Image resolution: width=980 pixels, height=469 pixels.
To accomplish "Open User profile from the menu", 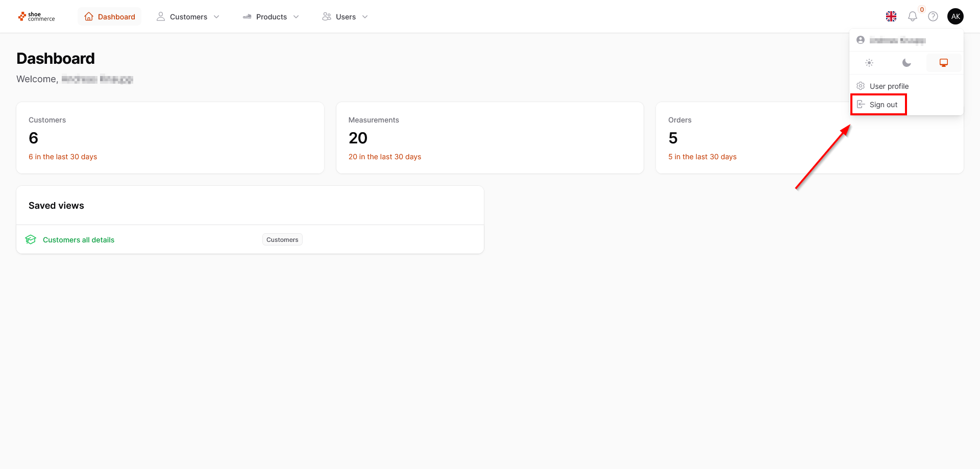I will pyautogui.click(x=889, y=86).
